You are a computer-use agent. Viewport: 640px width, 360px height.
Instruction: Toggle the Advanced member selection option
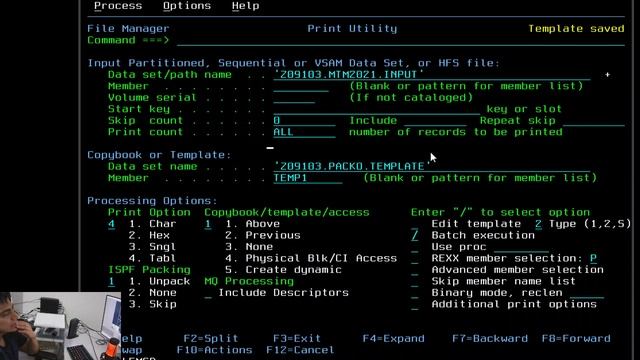pos(415,269)
